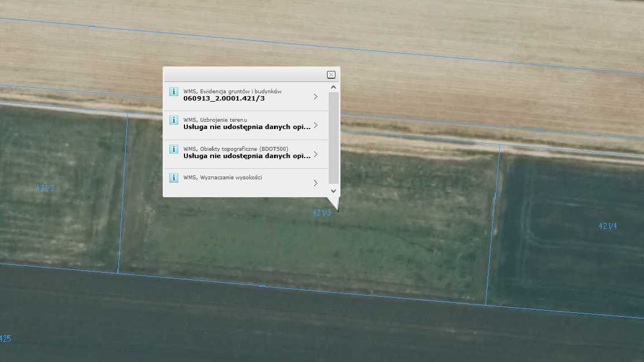This screenshot has height=362, width=644.
Task: Click parcel label 425 on the map
Action: pos(6,339)
